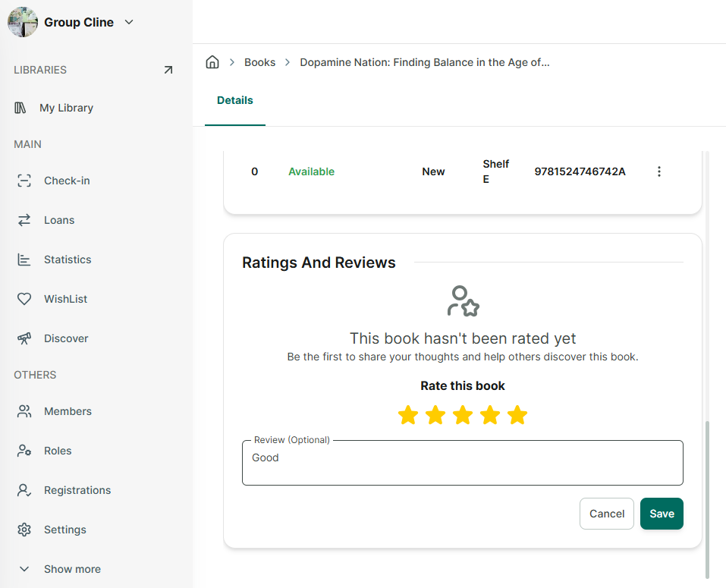The height and width of the screenshot is (588, 726).
Task: Open Statistics chart icon
Action: 24,259
